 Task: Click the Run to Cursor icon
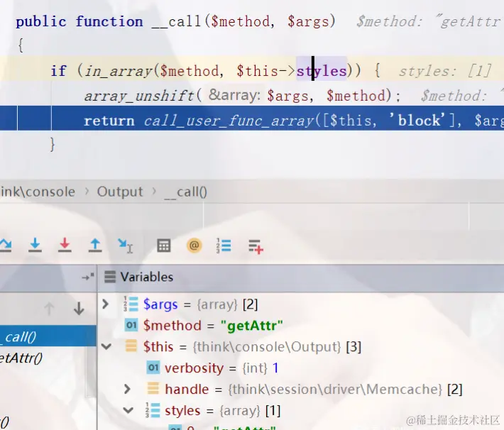[126, 246]
